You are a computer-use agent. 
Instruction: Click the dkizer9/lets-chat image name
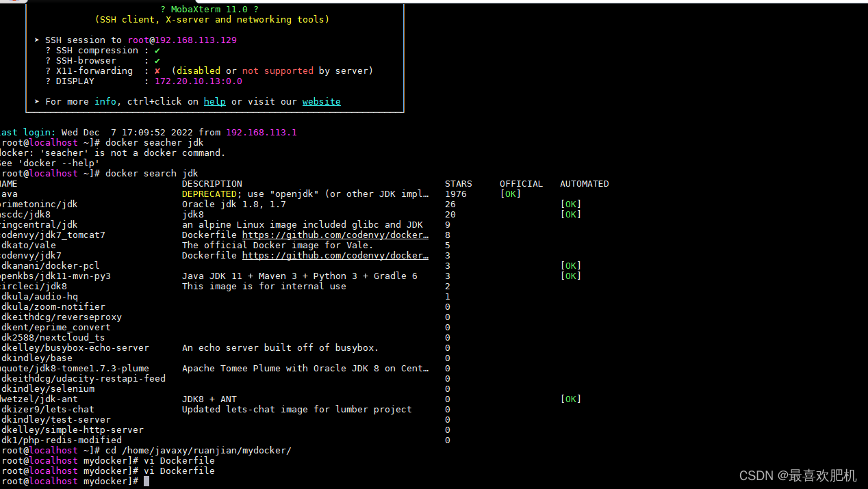click(47, 409)
